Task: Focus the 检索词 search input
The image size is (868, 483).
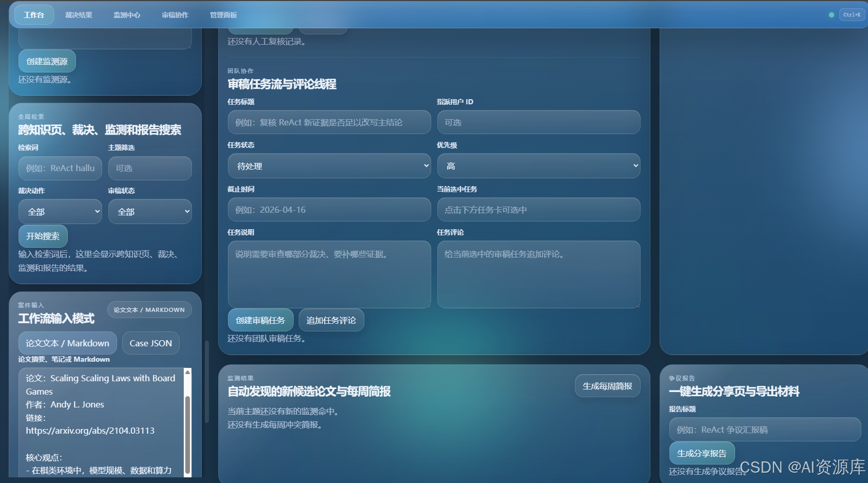Action: pyautogui.click(x=61, y=168)
